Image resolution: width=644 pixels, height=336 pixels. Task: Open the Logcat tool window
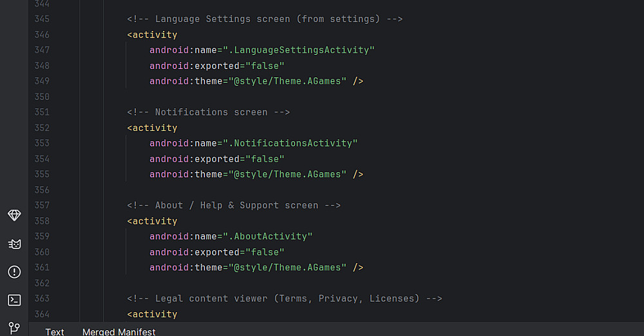(14, 243)
